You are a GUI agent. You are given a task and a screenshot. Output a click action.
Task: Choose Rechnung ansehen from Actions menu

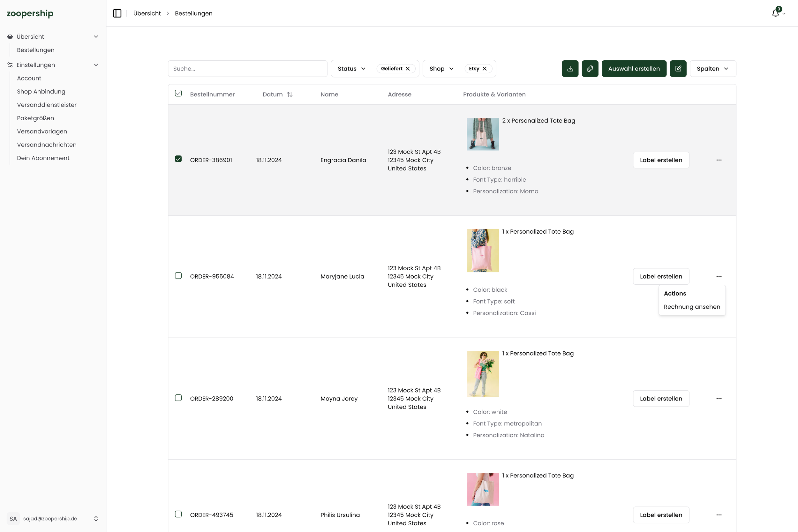691,307
